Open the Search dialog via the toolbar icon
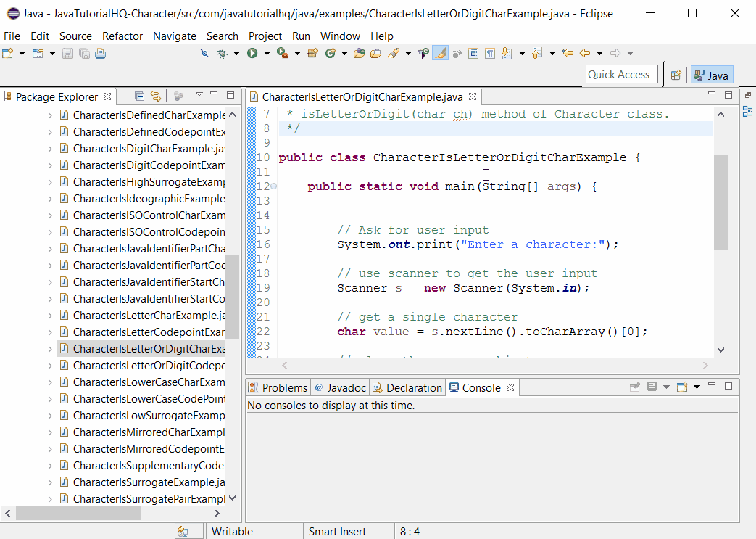The image size is (756, 539). click(x=393, y=52)
